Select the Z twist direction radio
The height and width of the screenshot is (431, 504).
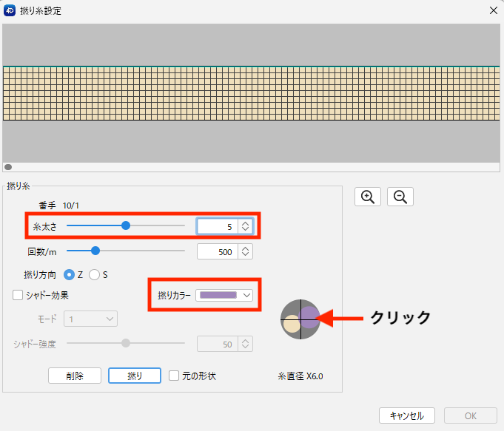pos(69,274)
